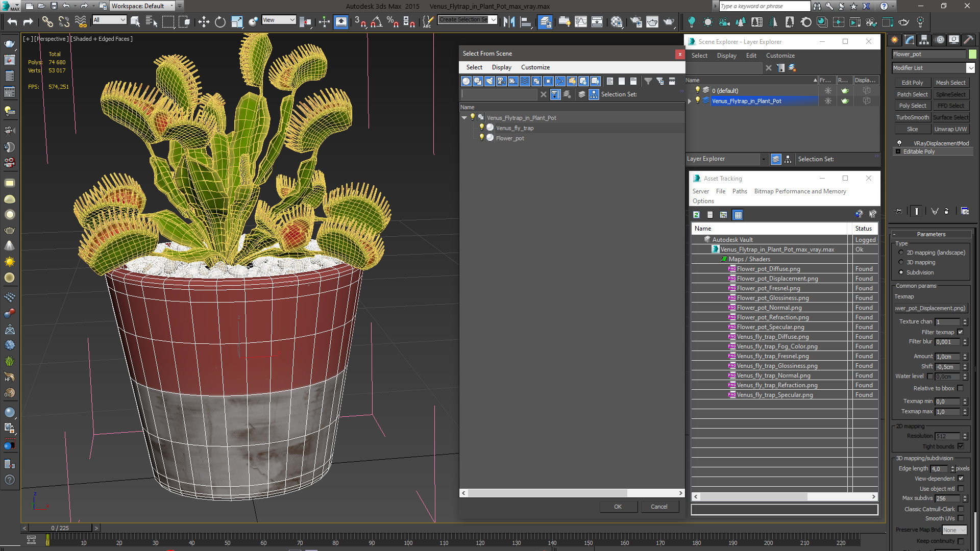This screenshot has height=551, width=980.
Task: Open Paths menu in Asset Tracking
Action: (739, 191)
